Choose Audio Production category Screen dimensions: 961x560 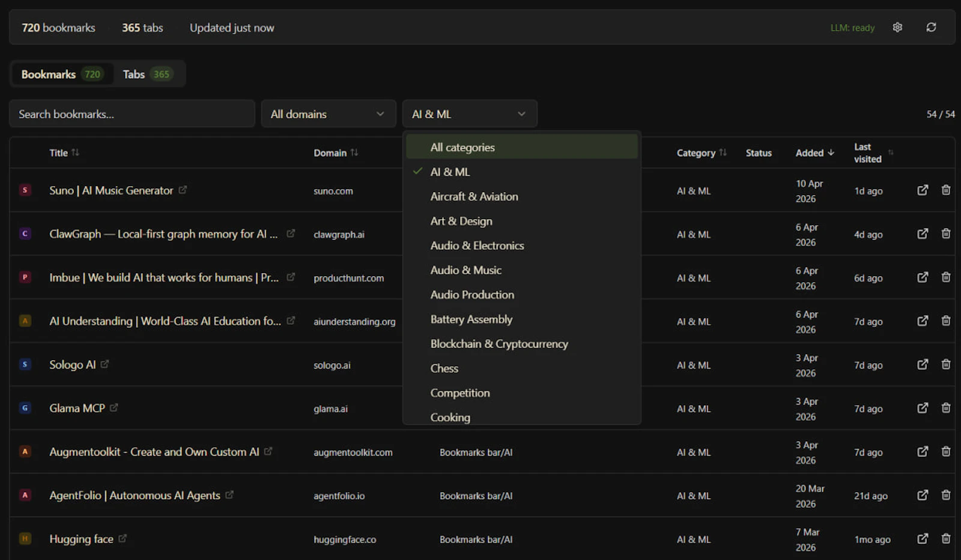(522, 295)
